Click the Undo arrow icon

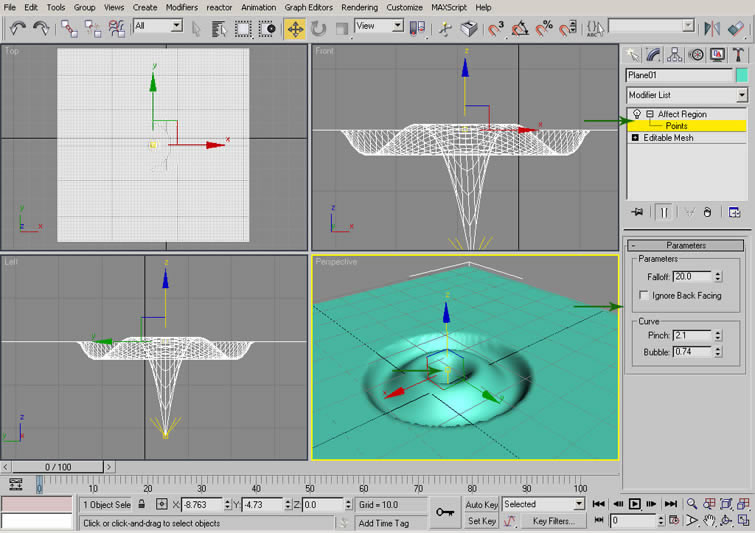(x=17, y=29)
